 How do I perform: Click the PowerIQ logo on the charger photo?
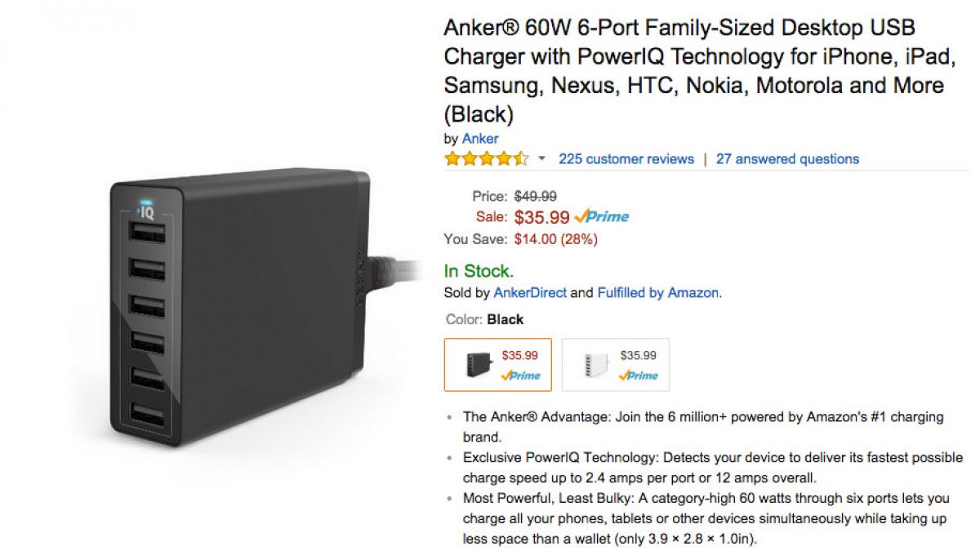(x=147, y=211)
